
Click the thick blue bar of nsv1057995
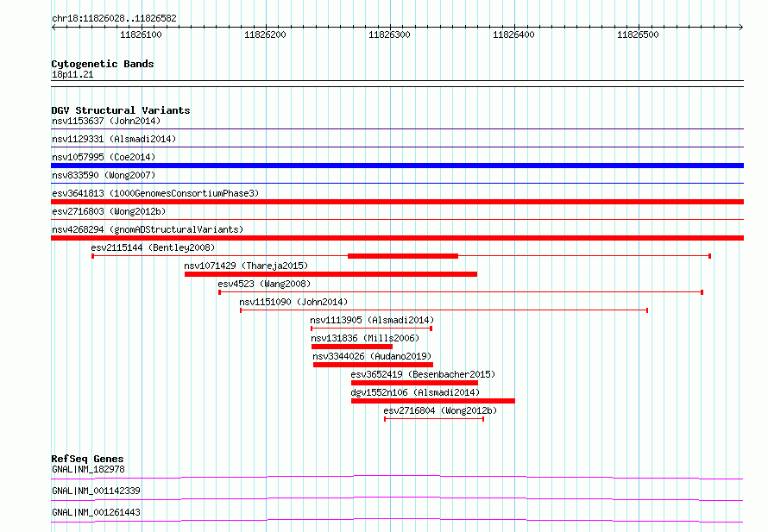[397, 166]
